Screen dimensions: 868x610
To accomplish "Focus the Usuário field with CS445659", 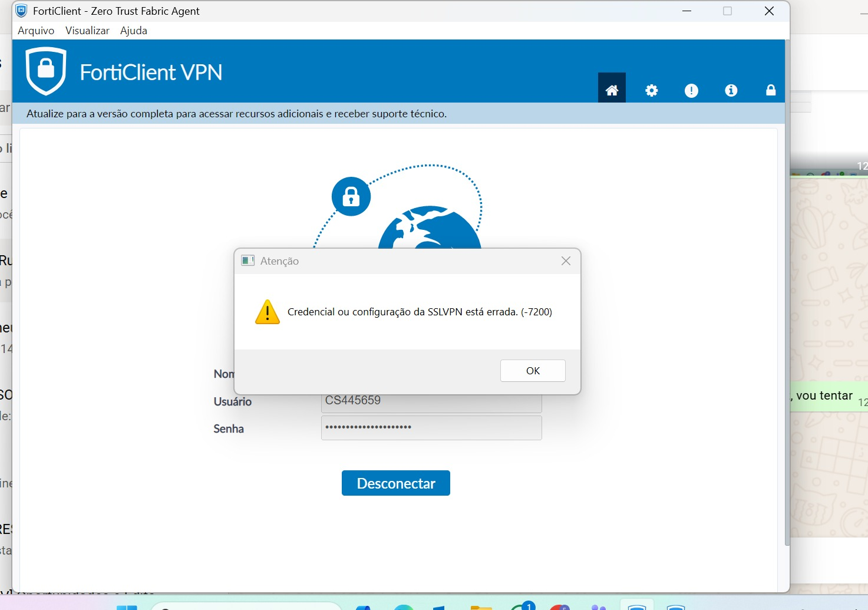I will [x=431, y=403].
